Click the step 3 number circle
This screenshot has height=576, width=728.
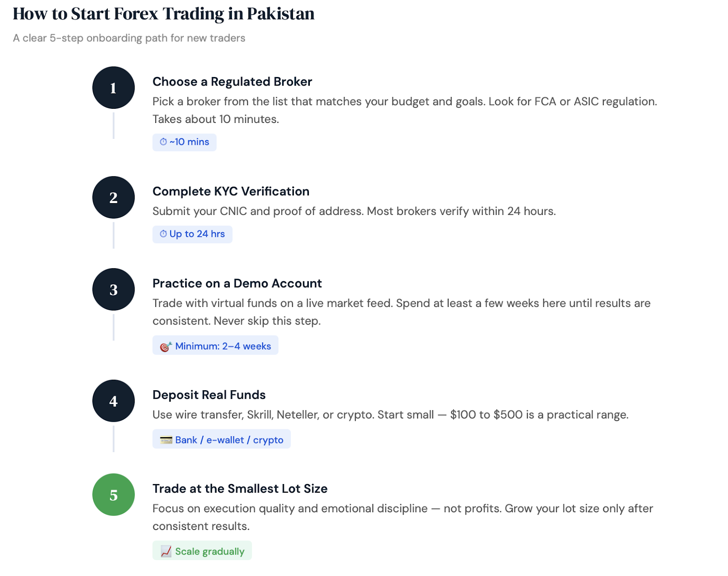(113, 289)
